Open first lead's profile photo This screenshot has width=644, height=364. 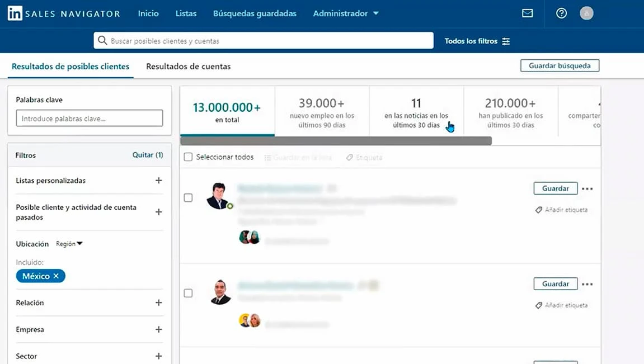click(218, 196)
